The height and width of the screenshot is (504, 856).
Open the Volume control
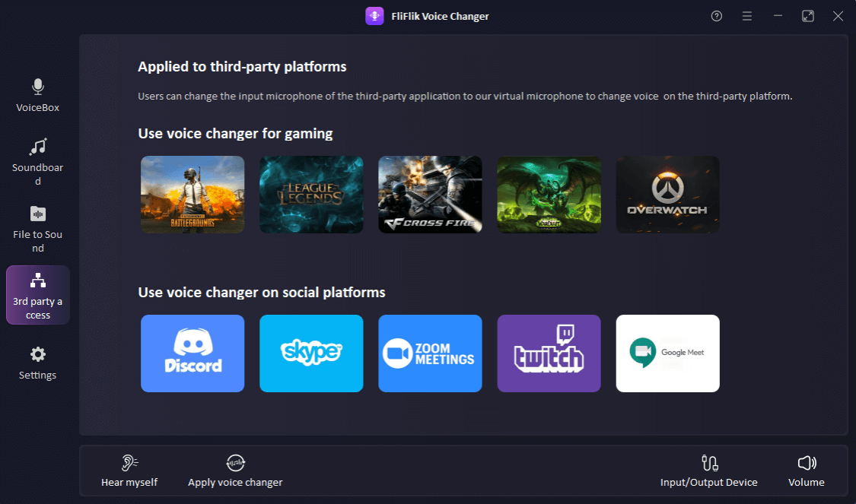(806, 471)
